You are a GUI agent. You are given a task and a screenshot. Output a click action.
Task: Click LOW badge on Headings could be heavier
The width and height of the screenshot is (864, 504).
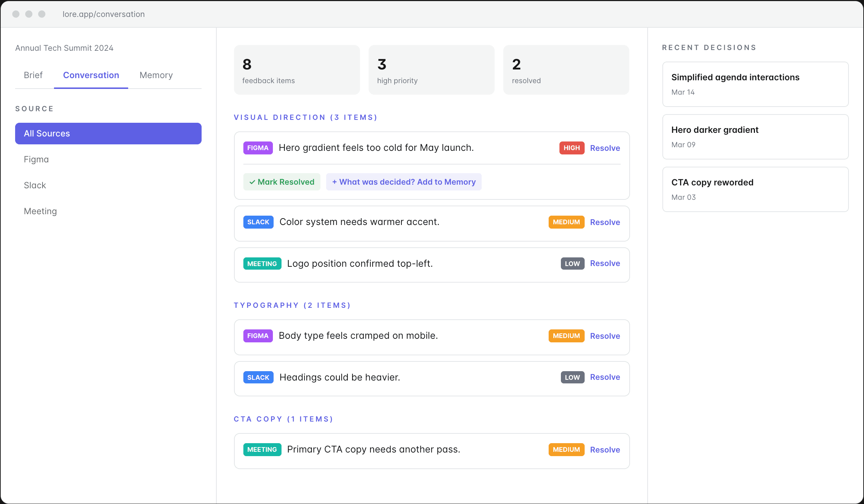(572, 377)
